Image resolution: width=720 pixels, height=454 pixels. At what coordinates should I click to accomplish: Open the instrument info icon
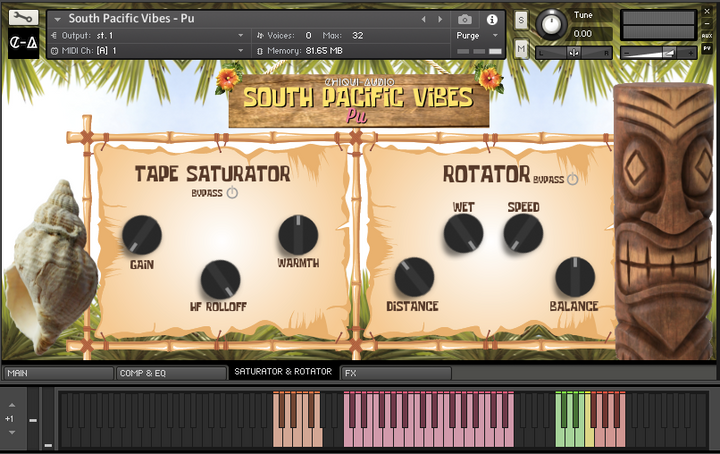[492, 19]
